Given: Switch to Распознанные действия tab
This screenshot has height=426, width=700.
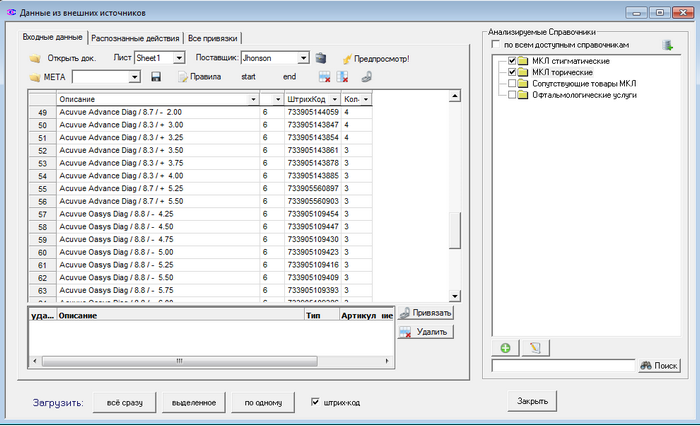Looking at the screenshot, I should pyautogui.click(x=135, y=38).
